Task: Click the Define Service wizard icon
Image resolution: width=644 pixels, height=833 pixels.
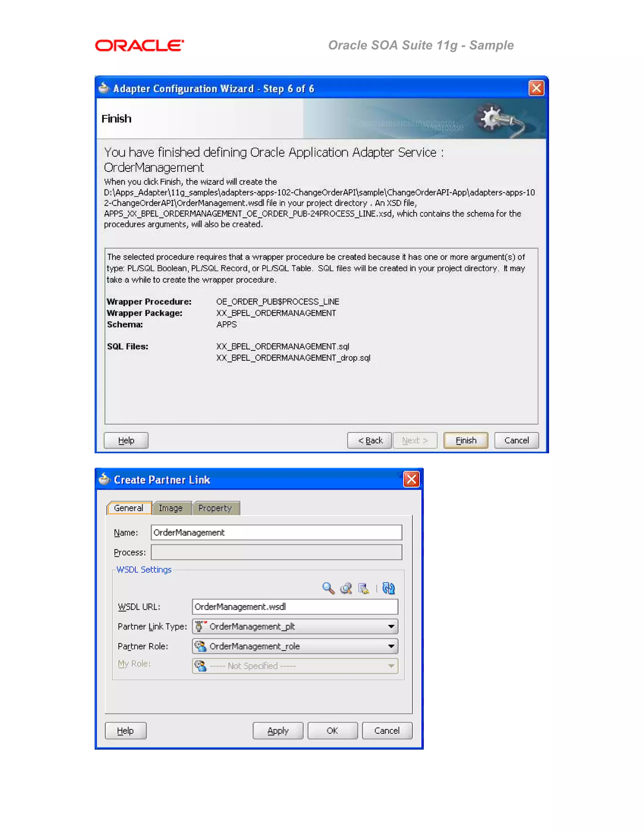Action: (x=364, y=588)
